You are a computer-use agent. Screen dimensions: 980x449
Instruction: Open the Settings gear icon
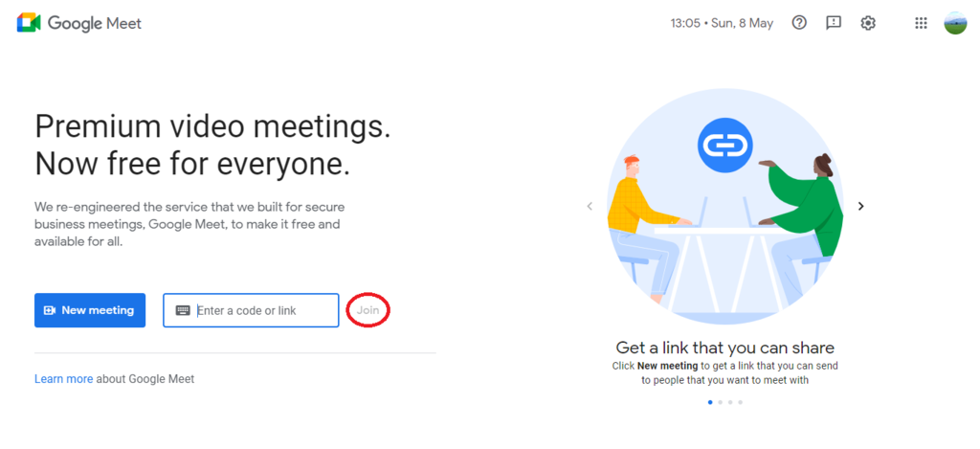tap(867, 23)
